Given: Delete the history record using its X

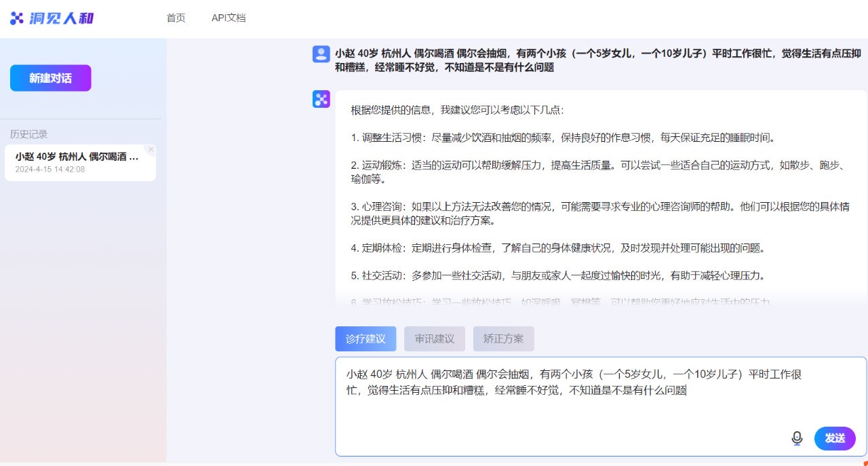Looking at the screenshot, I should click(x=151, y=149).
